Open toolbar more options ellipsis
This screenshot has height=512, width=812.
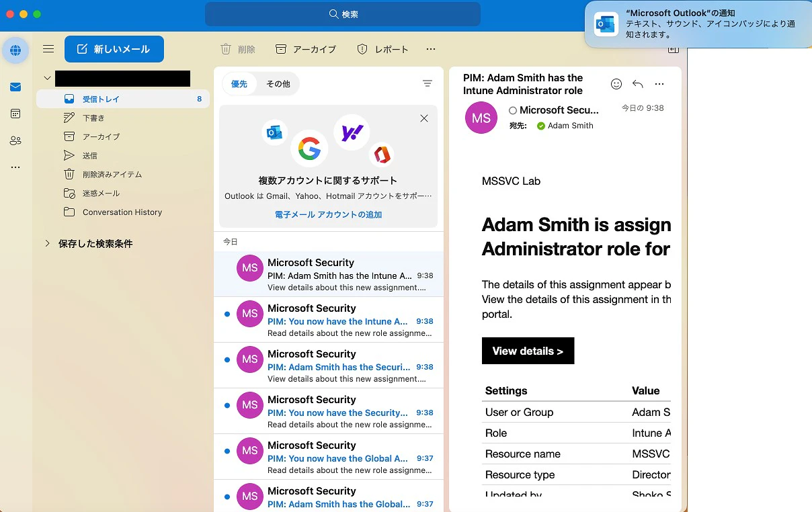tap(431, 49)
